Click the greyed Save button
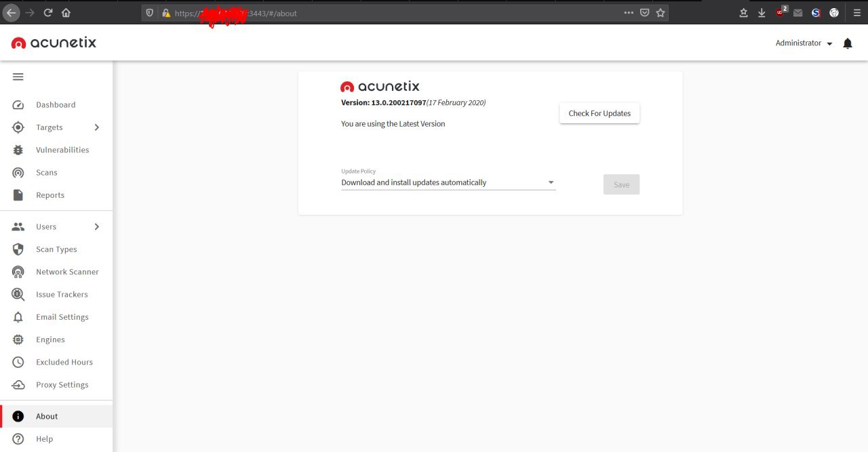Viewport: 868px width, 452px height. [x=621, y=184]
